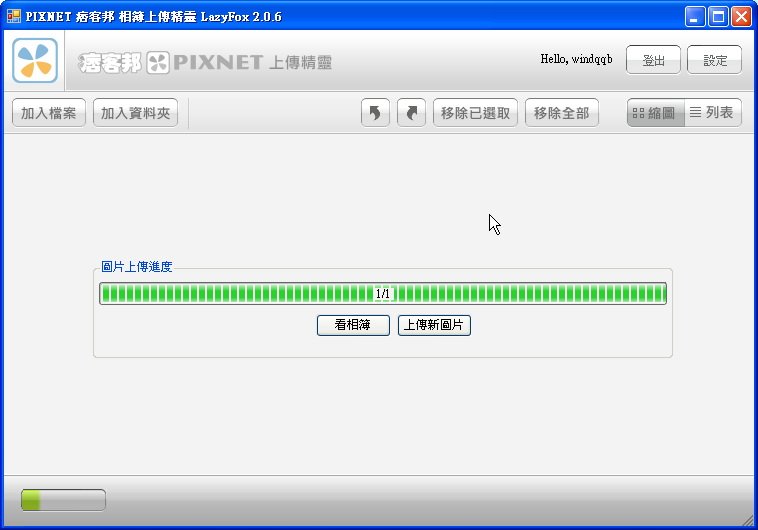The height and width of the screenshot is (530, 758).
Task: Click the green 1/1 upload progress bar
Action: 383,294
